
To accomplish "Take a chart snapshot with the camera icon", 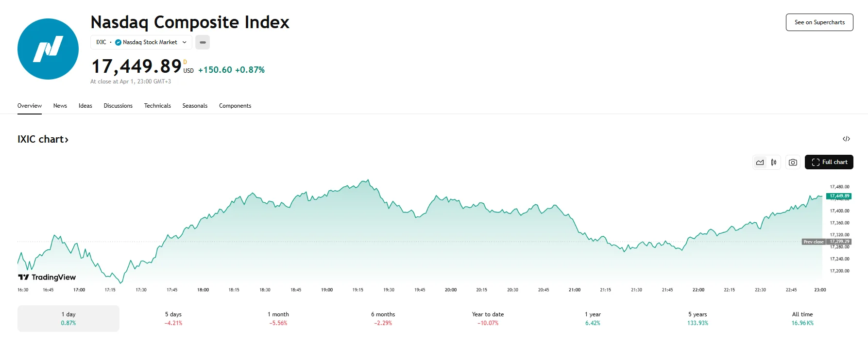I will [x=793, y=162].
